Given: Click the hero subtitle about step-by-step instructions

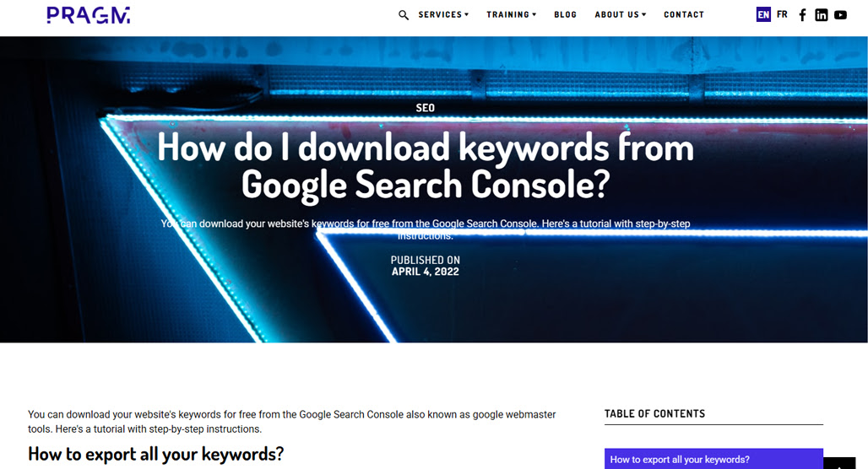Looking at the screenshot, I should (x=426, y=229).
